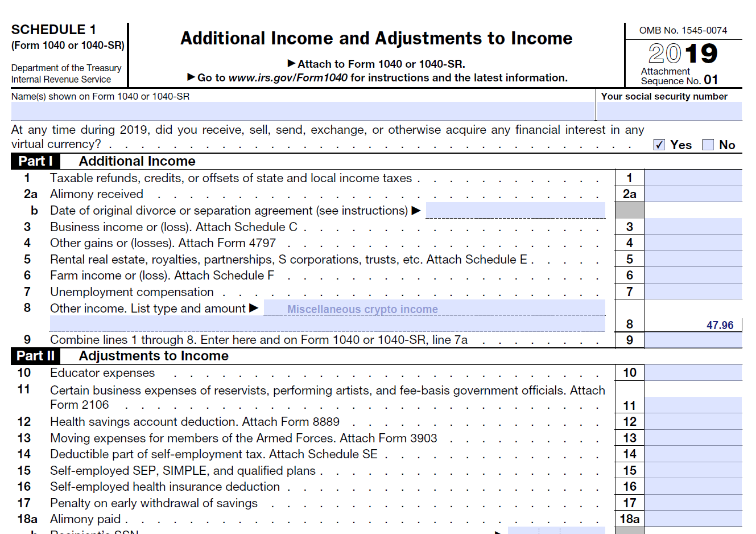Select line 12 health savings account field
The image size is (756, 534).
click(693, 421)
